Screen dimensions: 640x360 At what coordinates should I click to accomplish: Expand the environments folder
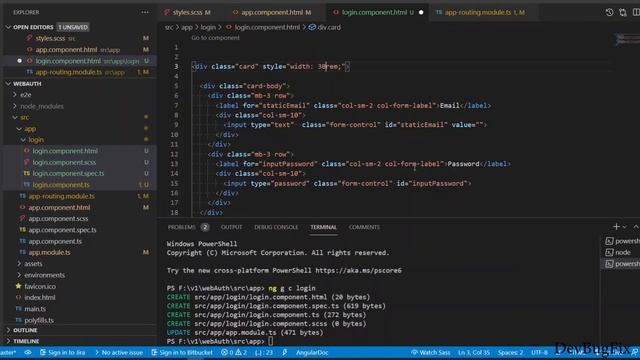point(44,275)
